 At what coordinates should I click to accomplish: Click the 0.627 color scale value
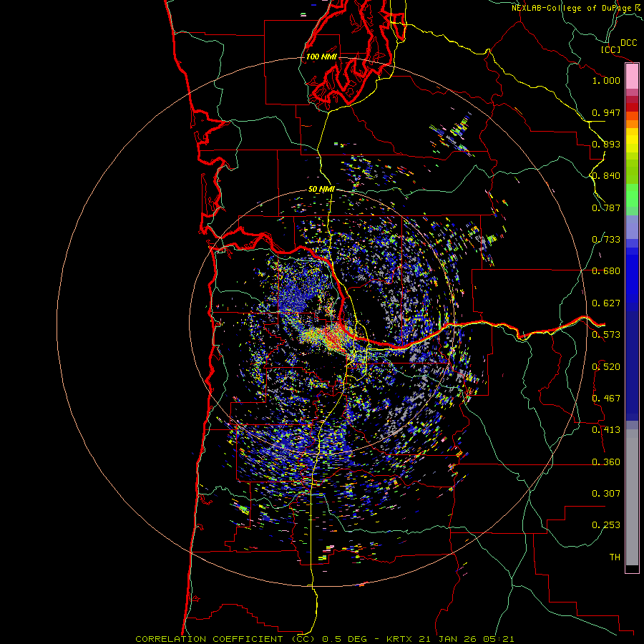click(606, 303)
